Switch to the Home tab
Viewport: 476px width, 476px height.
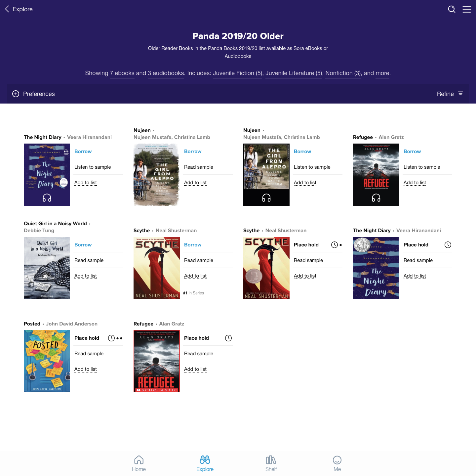pyautogui.click(x=139, y=463)
